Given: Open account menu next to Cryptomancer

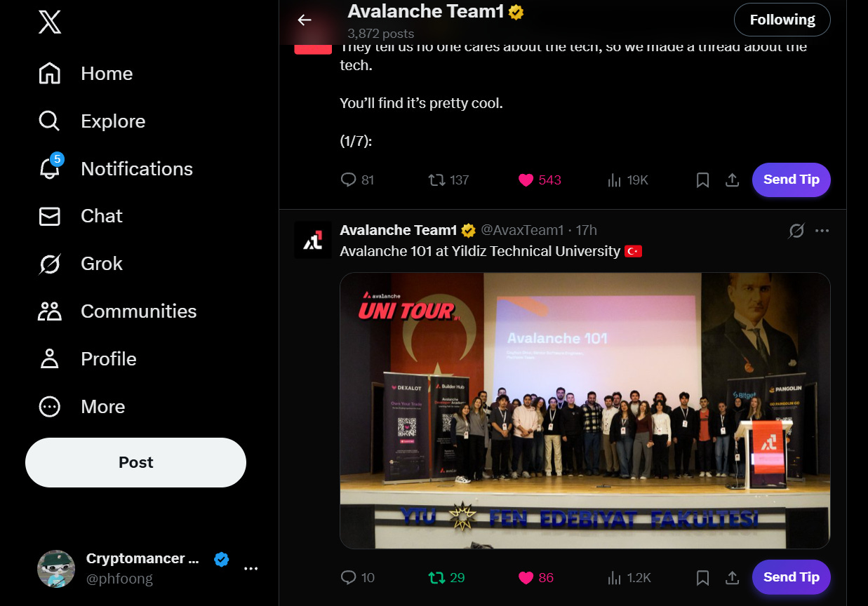Looking at the screenshot, I should tap(251, 568).
